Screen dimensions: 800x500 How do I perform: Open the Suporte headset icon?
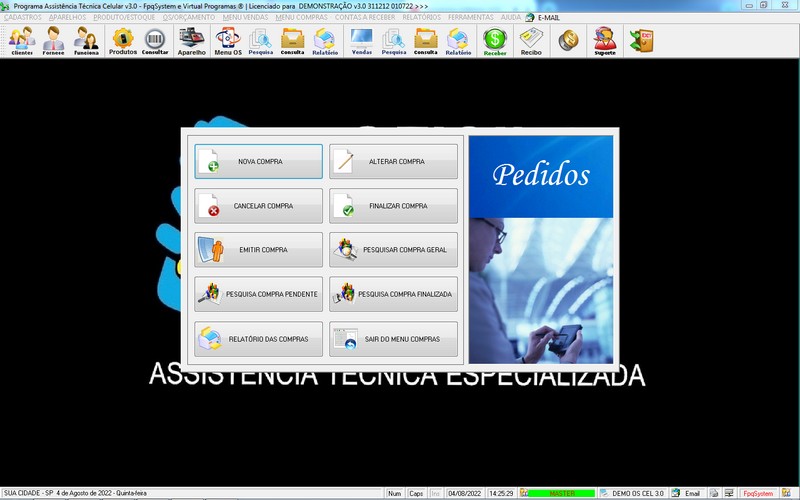pyautogui.click(x=605, y=41)
